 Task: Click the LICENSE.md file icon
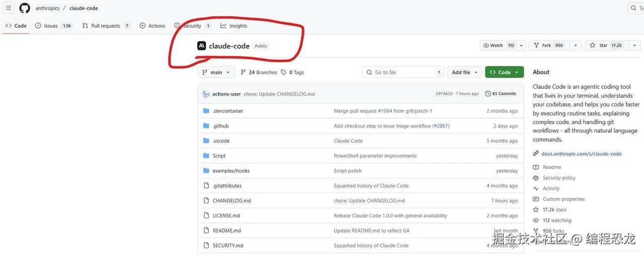coord(206,216)
